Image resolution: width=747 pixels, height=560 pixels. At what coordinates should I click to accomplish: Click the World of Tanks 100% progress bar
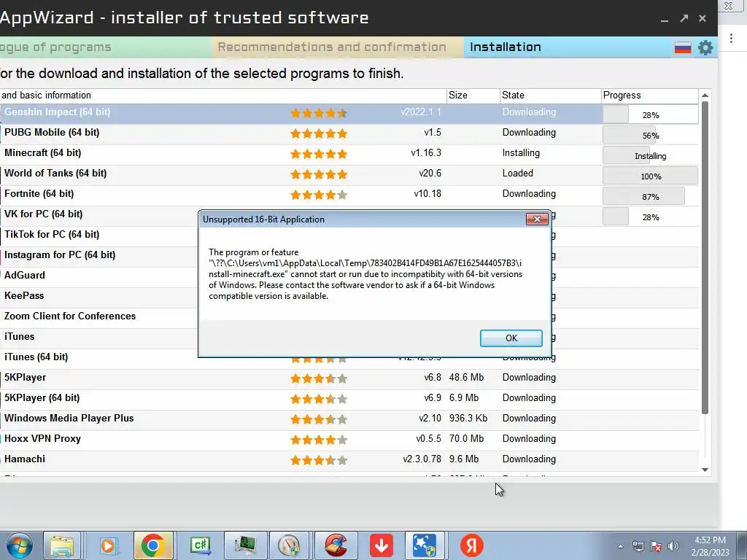(x=650, y=176)
